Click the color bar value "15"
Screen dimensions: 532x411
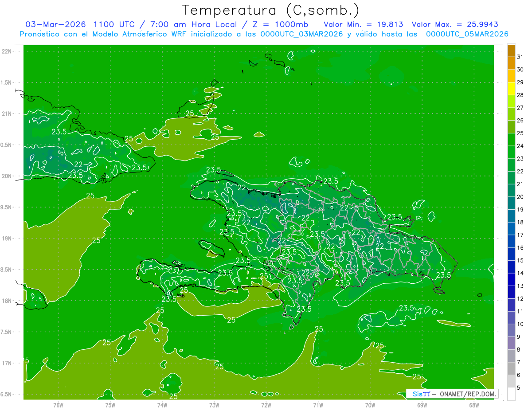click(x=520, y=260)
